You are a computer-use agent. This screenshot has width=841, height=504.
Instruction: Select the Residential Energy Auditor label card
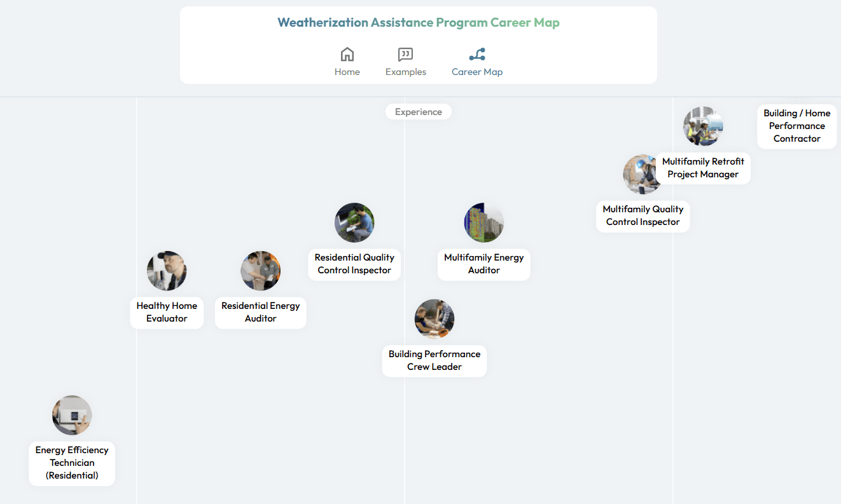click(260, 312)
